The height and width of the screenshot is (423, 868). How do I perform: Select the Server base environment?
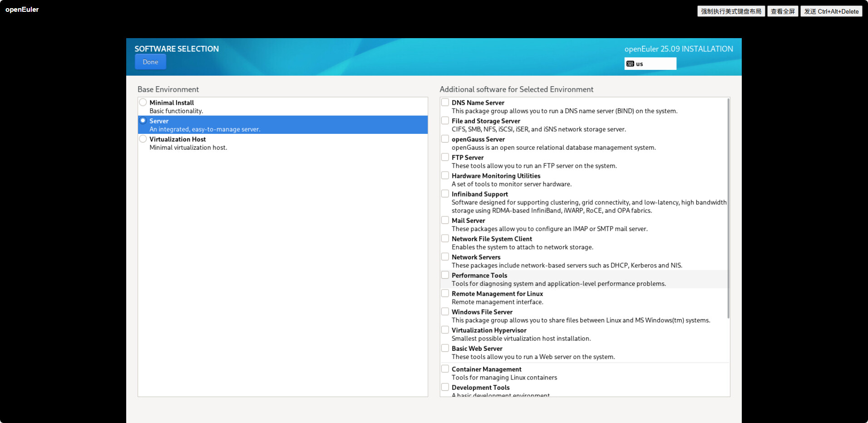click(x=143, y=121)
